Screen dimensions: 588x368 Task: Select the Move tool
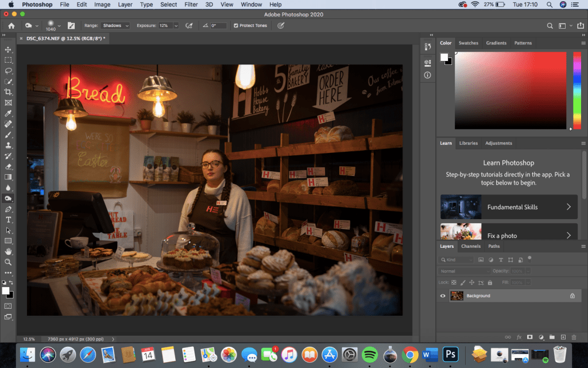point(8,49)
